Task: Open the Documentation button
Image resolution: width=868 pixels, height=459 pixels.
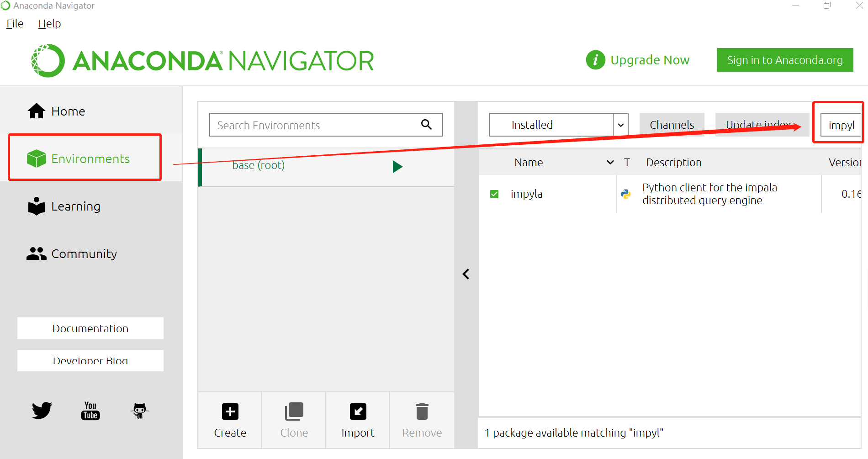Action: pyautogui.click(x=90, y=328)
